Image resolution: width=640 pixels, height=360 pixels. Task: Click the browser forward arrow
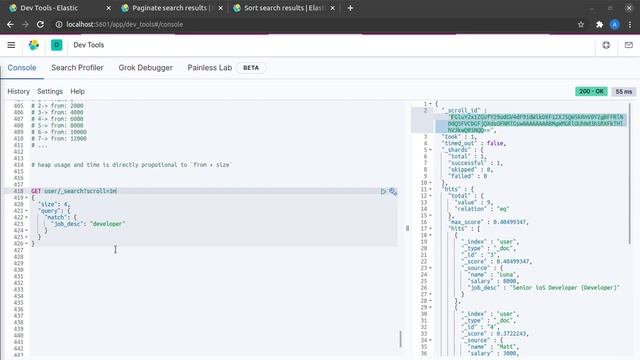pos(25,24)
